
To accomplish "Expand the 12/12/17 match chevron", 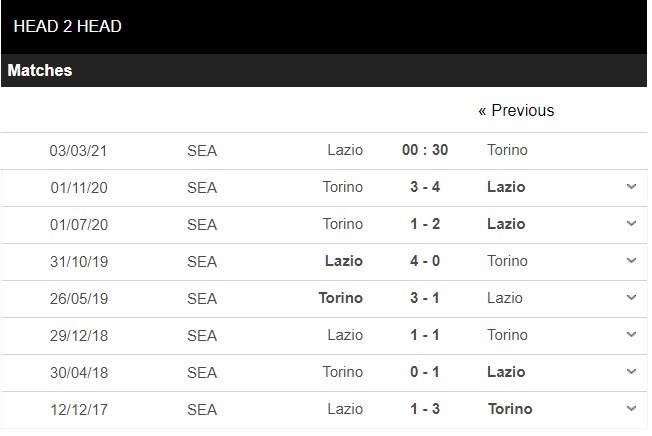I will point(631,409).
